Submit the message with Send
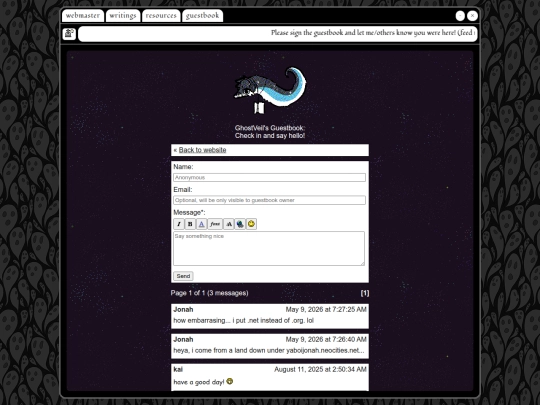The height and width of the screenshot is (405, 540). 183,276
